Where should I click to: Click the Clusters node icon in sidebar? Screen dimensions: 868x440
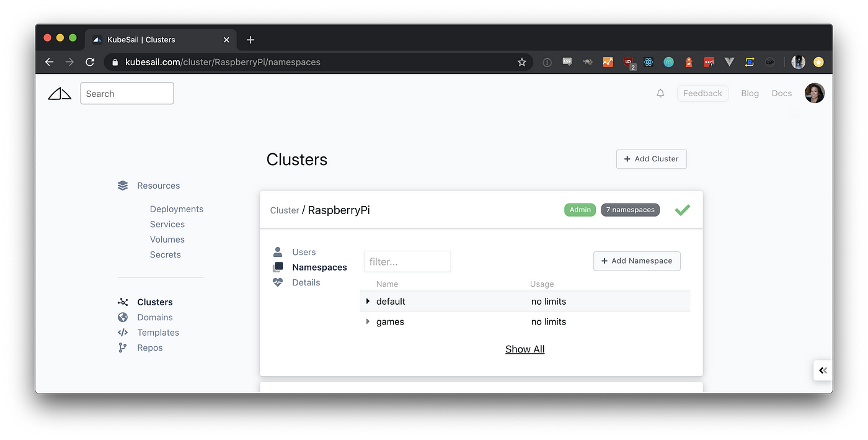(123, 302)
